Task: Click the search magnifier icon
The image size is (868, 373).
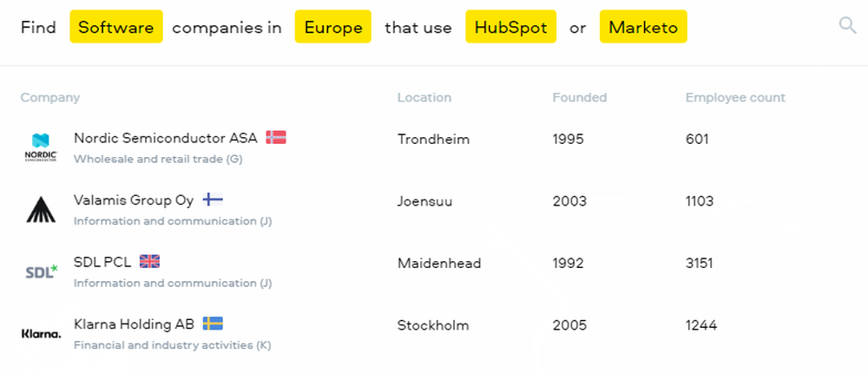Action: (847, 25)
